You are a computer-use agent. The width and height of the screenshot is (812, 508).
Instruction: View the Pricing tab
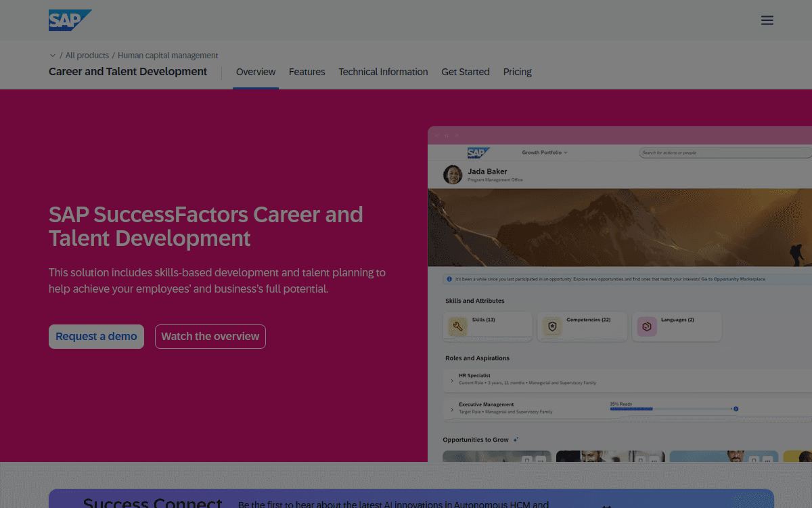(x=518, y=72)
